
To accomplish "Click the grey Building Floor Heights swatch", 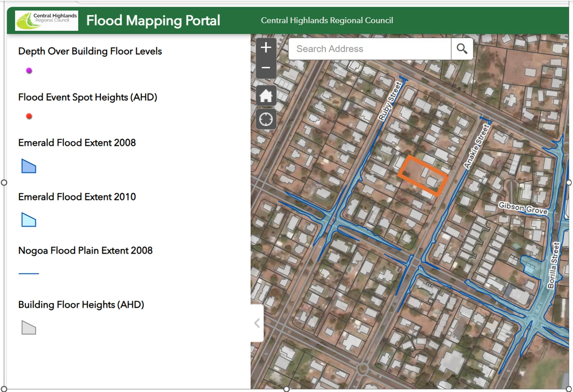I will coord(29,328).
